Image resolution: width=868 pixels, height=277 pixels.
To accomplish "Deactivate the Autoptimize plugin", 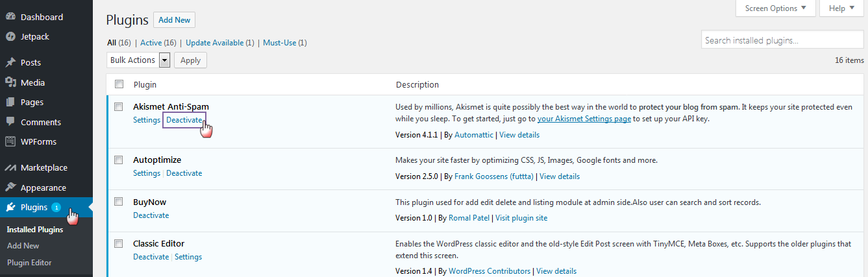I will tap(184, 173).
